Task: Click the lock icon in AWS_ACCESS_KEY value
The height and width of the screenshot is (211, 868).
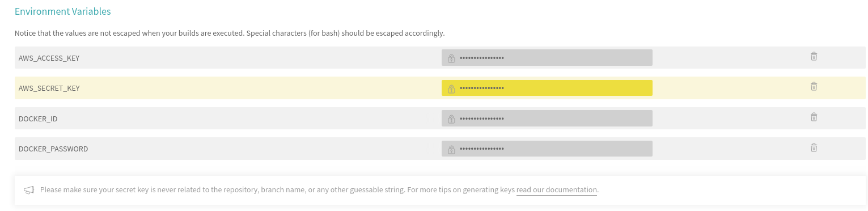Action: pyautogui.click(x=451, y=58)
